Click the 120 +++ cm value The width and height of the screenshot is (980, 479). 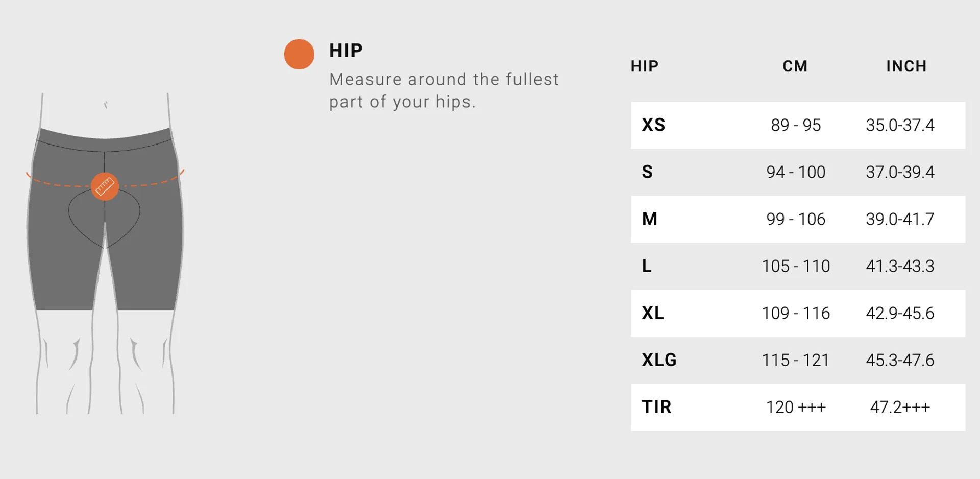click(796, 407)
